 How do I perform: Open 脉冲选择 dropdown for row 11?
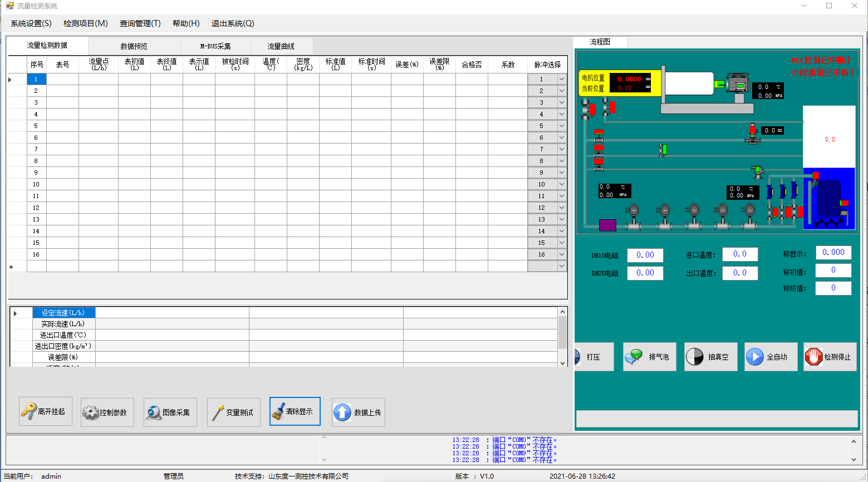[x=562, y=196]
